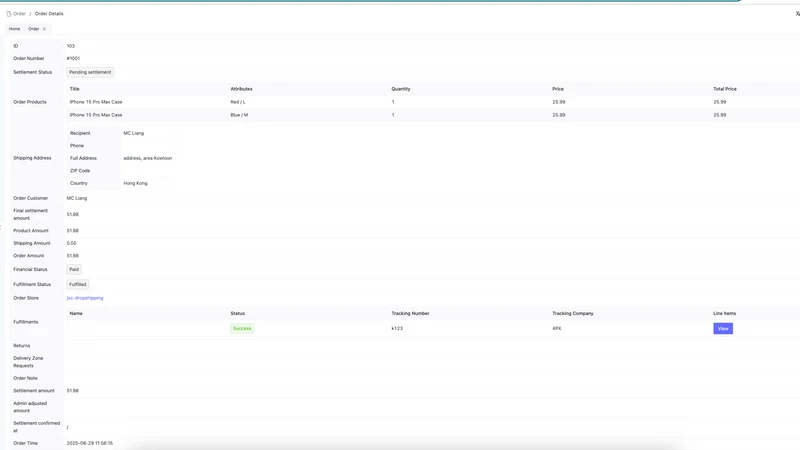The width and height of the screenshot is (800, 450).
Task: Click the Order Note label
Action: tap(25, 378)
